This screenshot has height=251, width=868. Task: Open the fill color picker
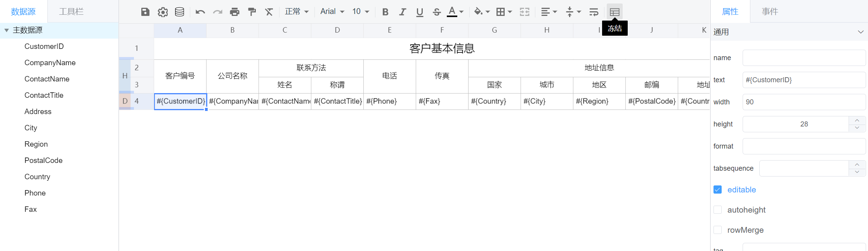pos(482,12)
